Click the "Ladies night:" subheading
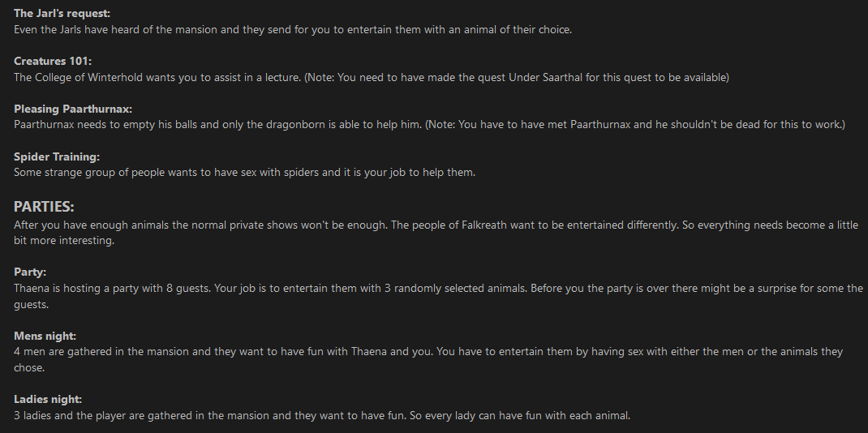Viewport: 868px width, 433px height. pyautogui.click(x=48, y=399)
